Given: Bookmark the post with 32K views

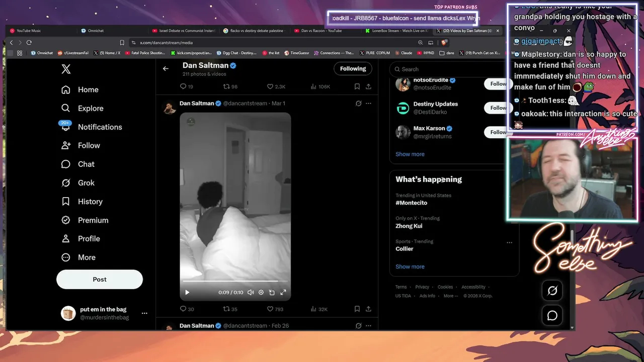Looking at the screenshot, I should [x=357, y=309].
